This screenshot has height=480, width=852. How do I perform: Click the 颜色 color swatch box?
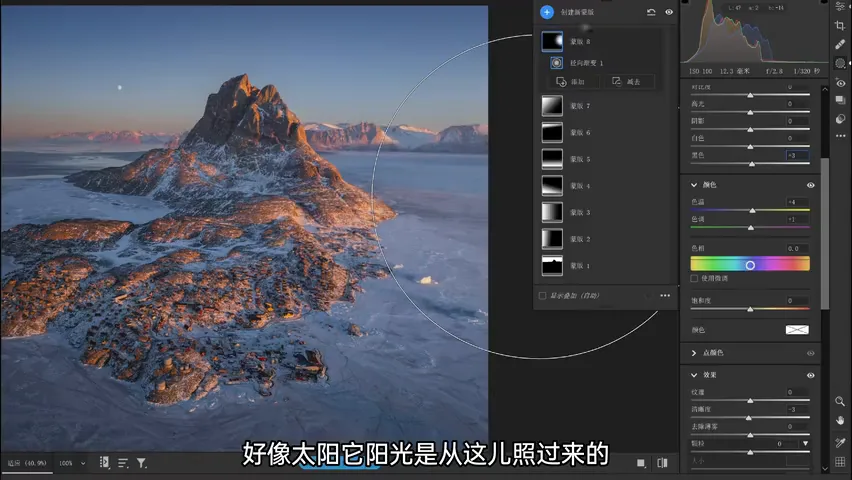tap(797, 330)
